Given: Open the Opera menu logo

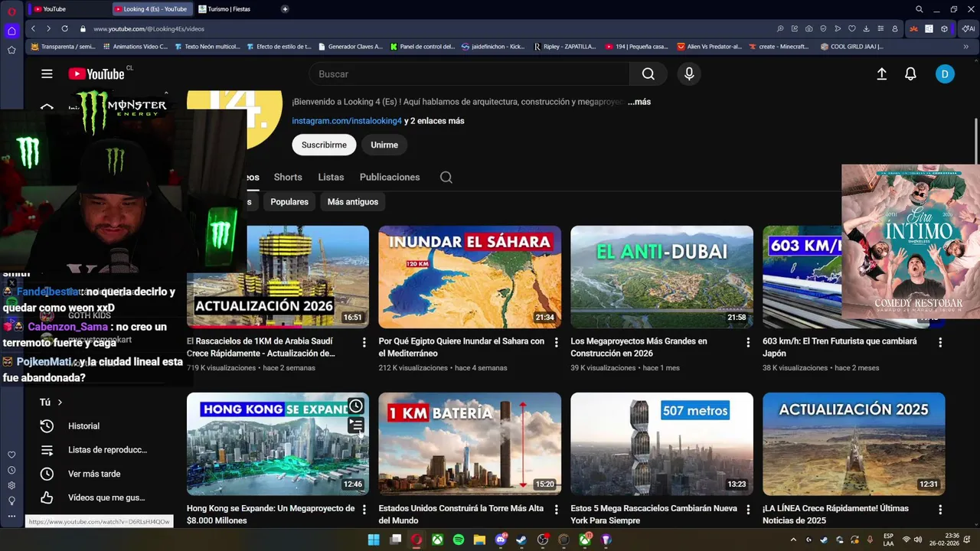Looking at the screenshot, I should pos(11,11).
